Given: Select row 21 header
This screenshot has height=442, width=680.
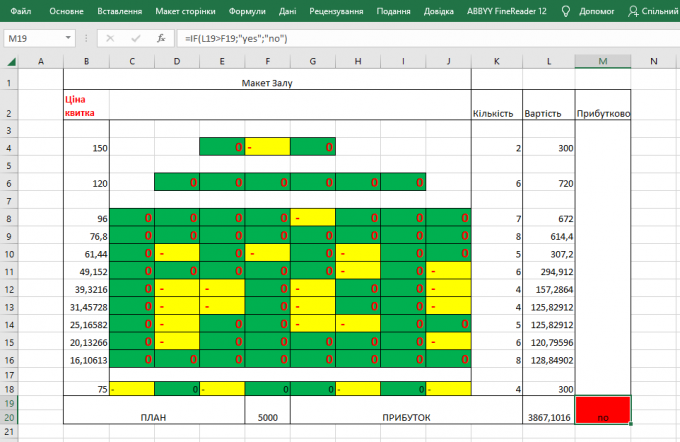Looking at the screenshot, I should (9, 432).
